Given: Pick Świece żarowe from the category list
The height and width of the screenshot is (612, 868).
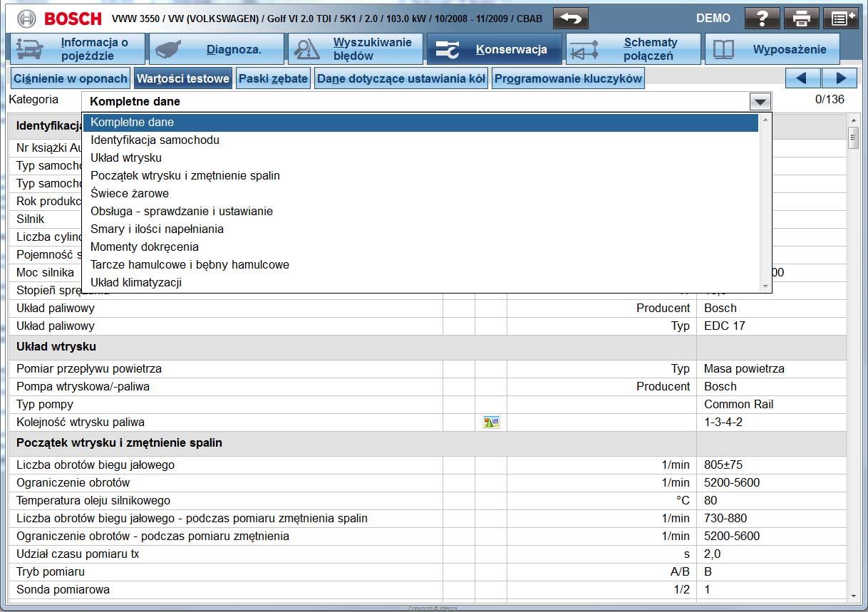Looking at the screenshot, I should tap(420, 194).
